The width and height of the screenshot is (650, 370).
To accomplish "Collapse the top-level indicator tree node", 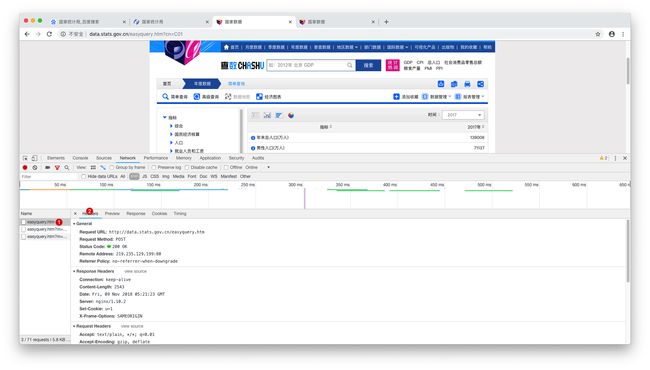I will click(x=165, y=118).
